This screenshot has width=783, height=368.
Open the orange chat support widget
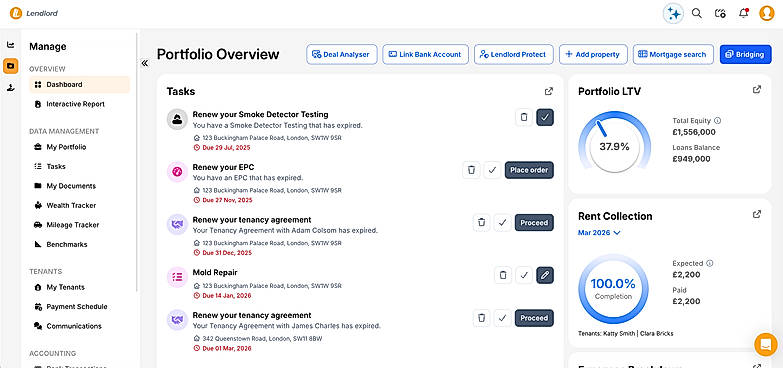pos(766,344)
